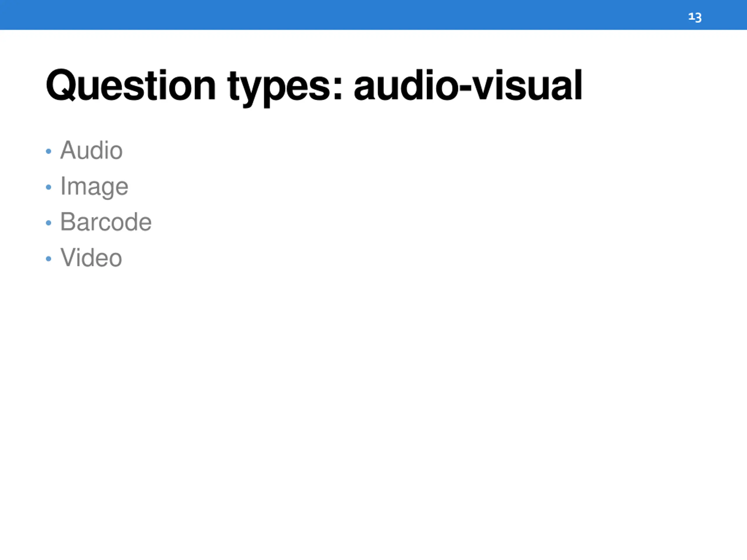Click the Video bullet text
747x560 pixels.
91,258
